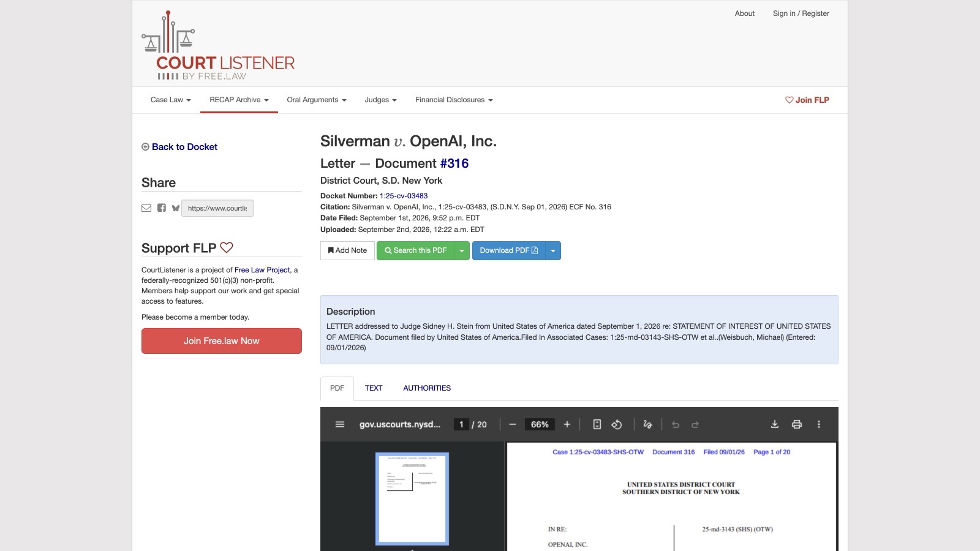This screenshot has height=551, width=980.
Task: Click fit to page icon
Action: click(x=597, y=424)
